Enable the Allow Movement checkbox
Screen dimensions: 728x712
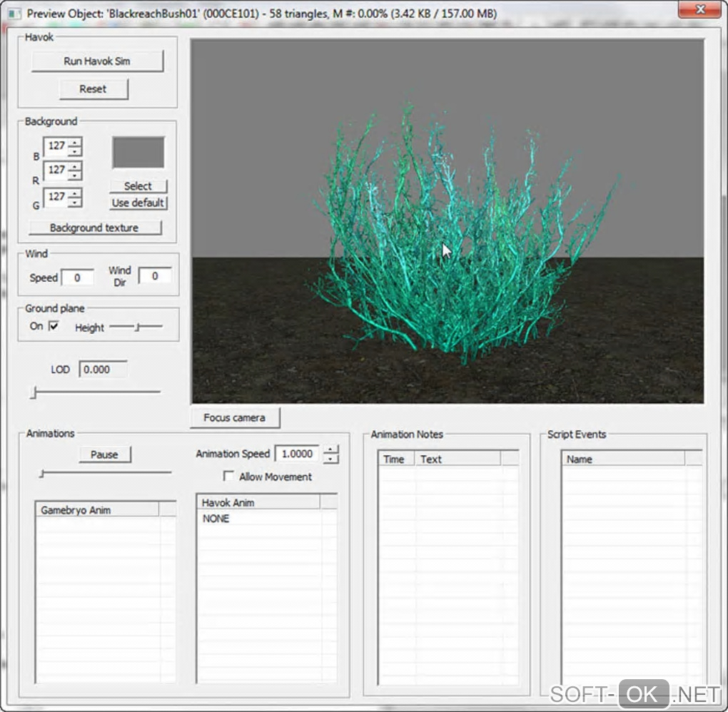tap(228, 477)
